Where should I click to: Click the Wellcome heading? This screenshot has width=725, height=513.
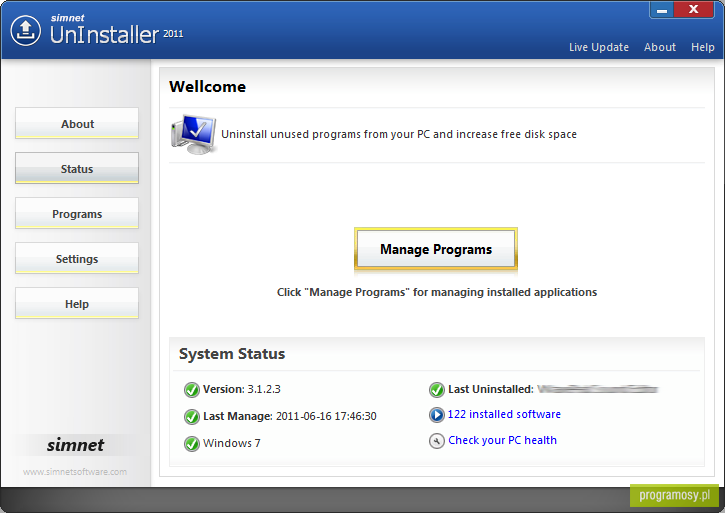pyautogui.click(x=207, y=87)
